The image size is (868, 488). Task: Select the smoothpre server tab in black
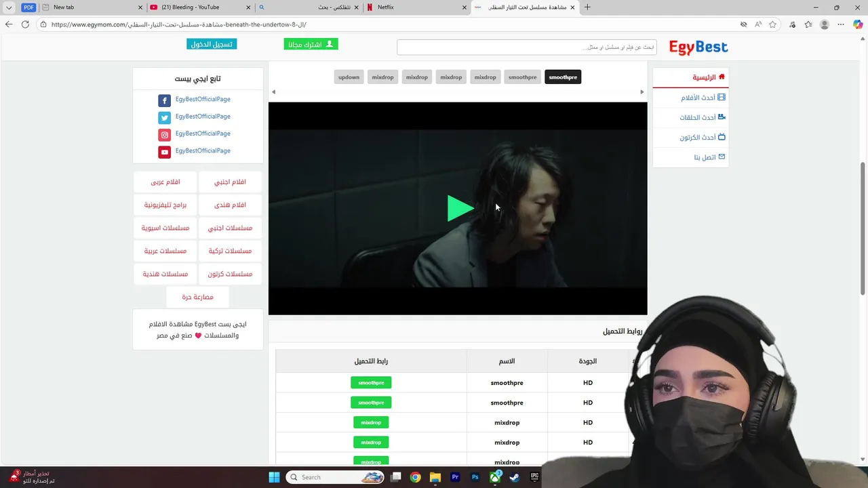(x=563, y=77)
